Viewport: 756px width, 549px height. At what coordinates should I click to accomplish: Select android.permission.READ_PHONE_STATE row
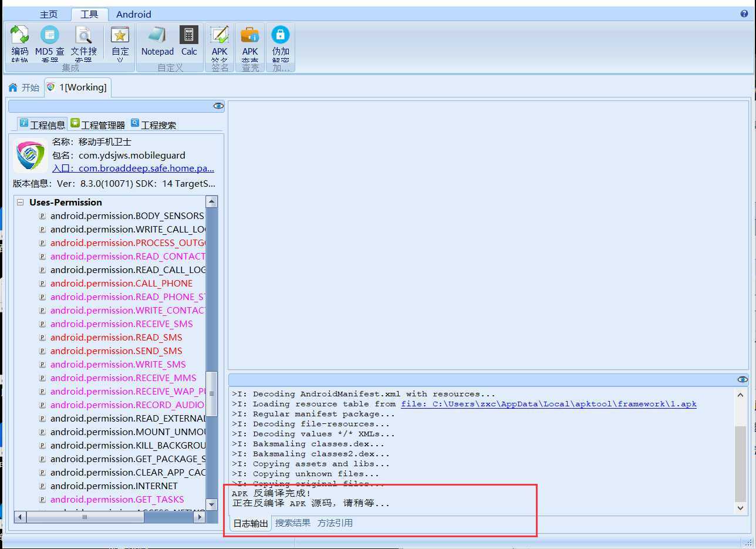pyautogui.click(x=128, y=297)
